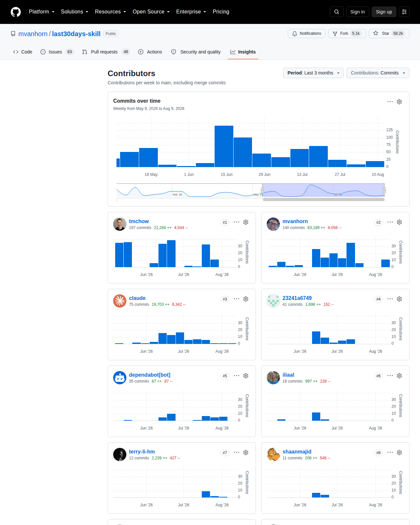Open settings gear on Commits over time chart
420x525 pixels.
click(x=399, y=102)
